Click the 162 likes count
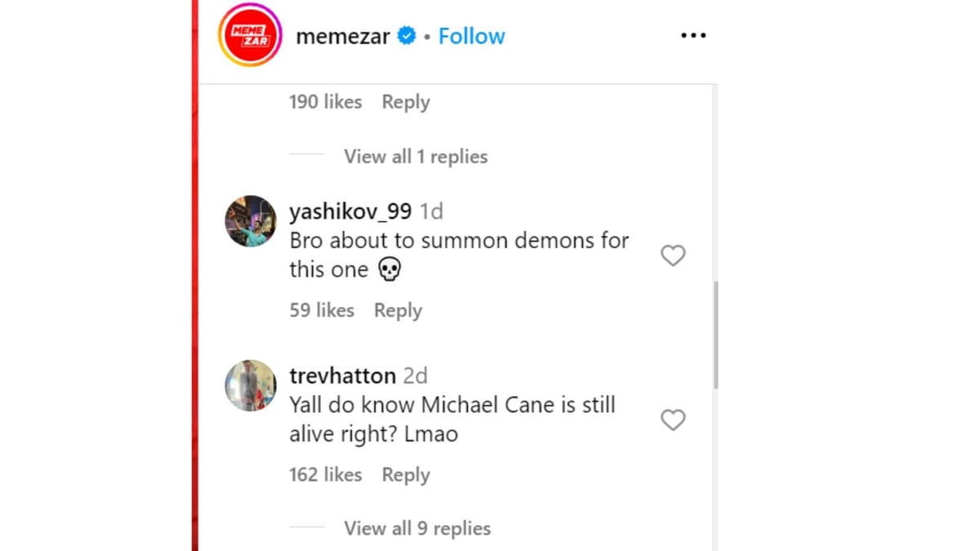This screenshot has width=980, height=551. (x=325, y=474)
